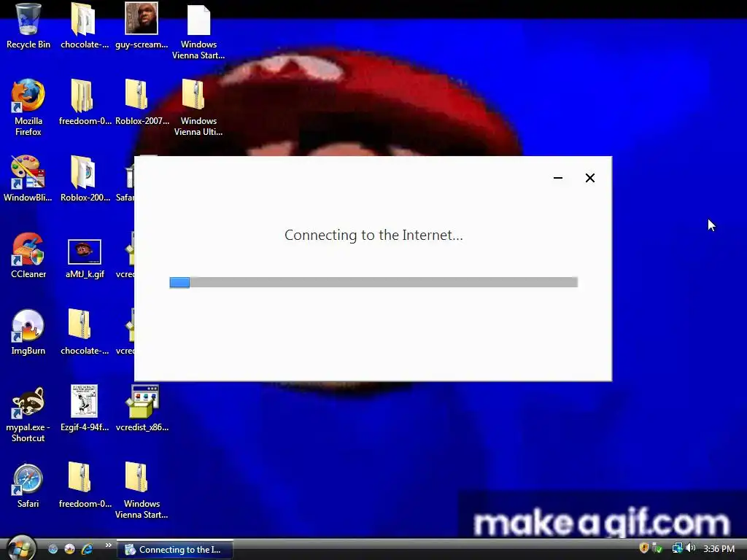Viewport: 747px width, 560px height.
Task: Launch Internet Explorer from quick launch
Action: (x=88, y=549)
